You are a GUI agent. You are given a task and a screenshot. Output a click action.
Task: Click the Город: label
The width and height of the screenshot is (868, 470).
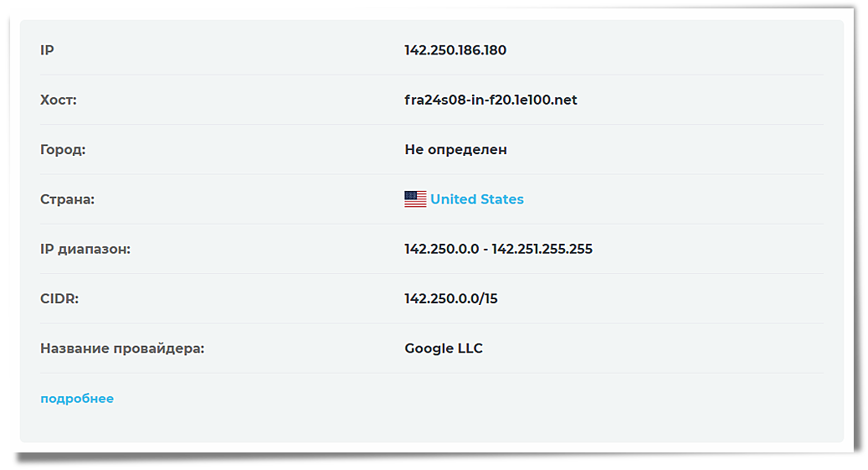[x=63, y=150]
